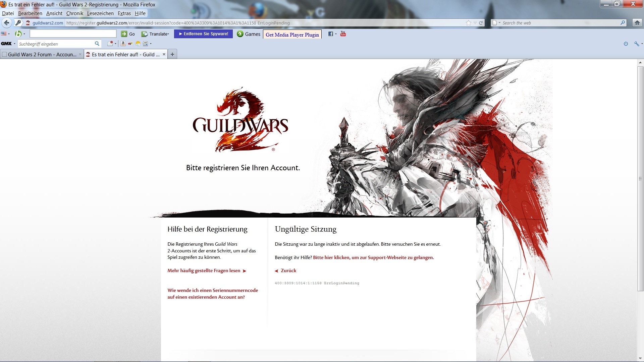
Task: Expand the green b logo dropdown arrow
Action: (x=24, y=34)
